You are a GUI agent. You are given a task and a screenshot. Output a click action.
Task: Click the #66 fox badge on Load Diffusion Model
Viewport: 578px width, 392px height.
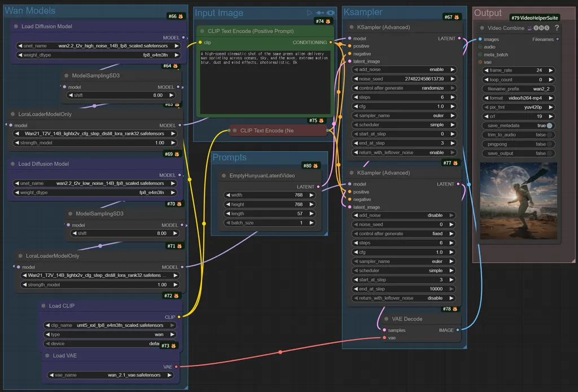pos(176,16)
